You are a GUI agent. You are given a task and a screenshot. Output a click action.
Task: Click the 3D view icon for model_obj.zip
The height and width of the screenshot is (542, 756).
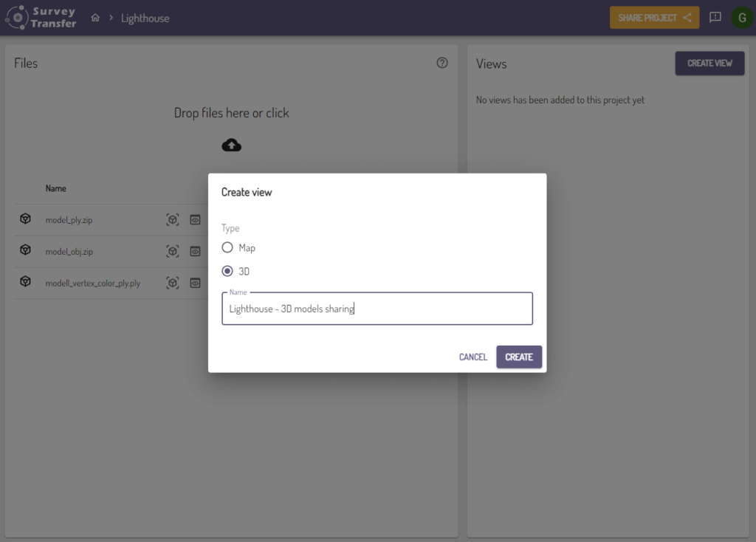172,252
